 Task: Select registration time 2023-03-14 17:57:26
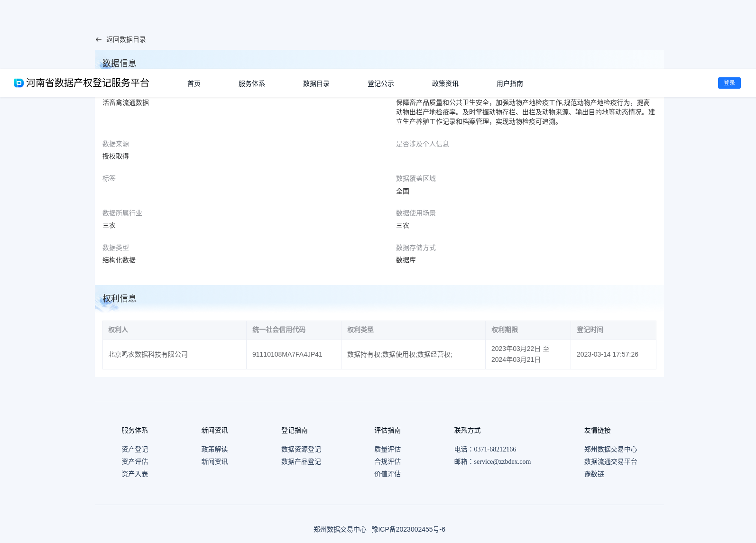click(x=608, y=354)
